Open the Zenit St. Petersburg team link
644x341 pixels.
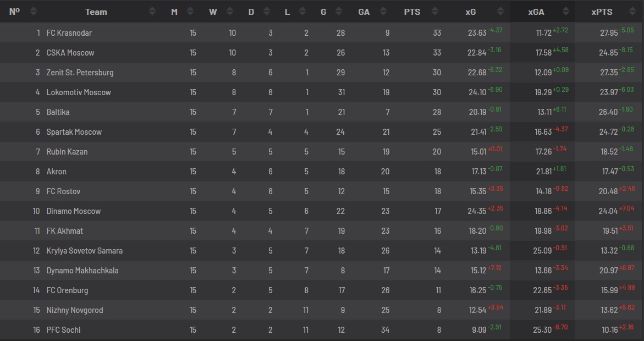tap(80, 73)
